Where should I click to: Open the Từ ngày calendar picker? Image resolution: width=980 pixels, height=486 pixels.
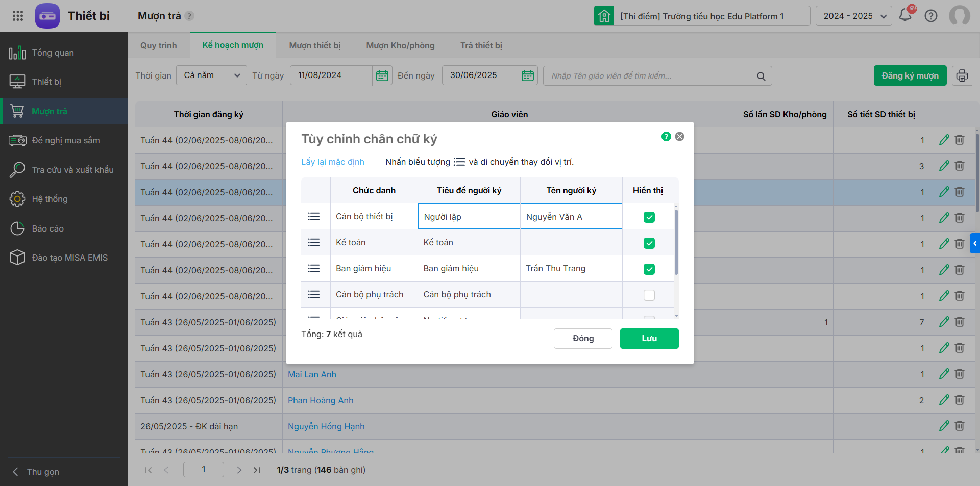pos(382,76)
